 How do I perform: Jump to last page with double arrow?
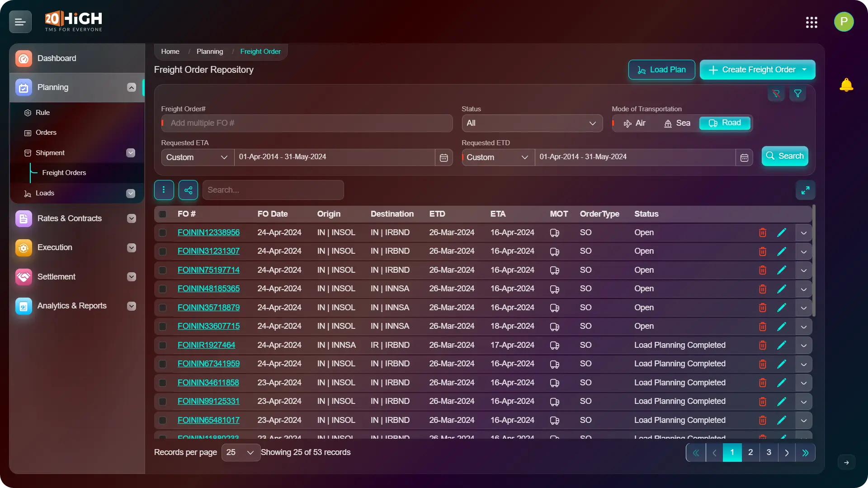(805, 453)
